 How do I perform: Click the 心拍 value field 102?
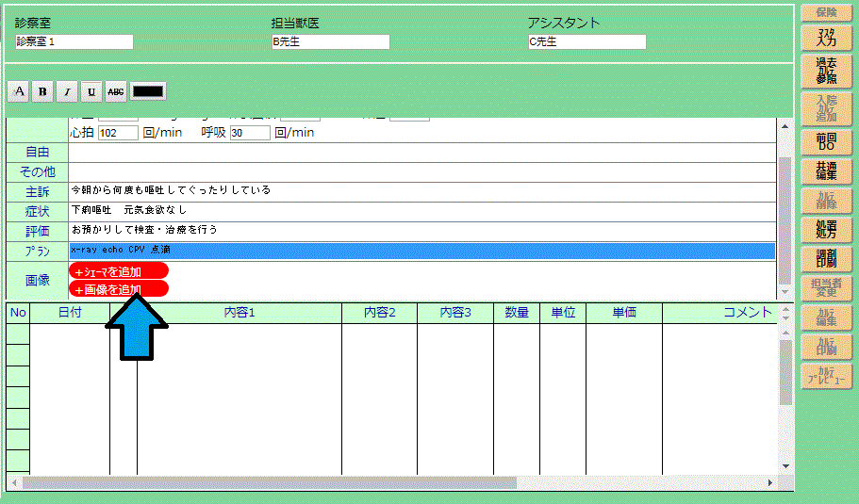click(118, 133)
